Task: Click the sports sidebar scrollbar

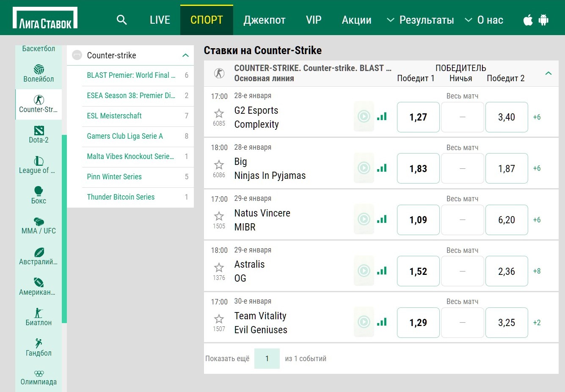Action: 64,229
